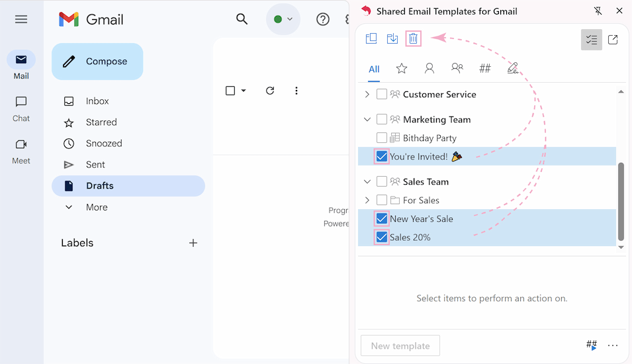Expand the For Sales folder
The width and height of the screenshot is (632, 364).
point(367,201)
